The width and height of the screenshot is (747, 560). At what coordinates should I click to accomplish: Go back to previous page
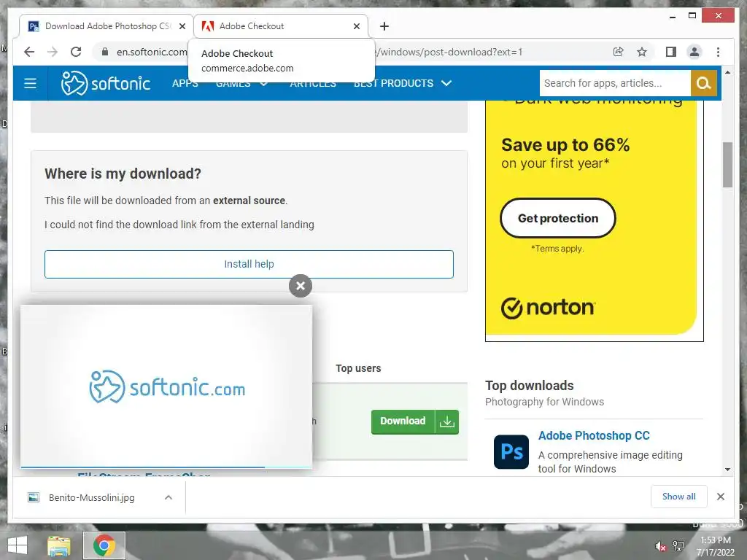coord(29,52)
